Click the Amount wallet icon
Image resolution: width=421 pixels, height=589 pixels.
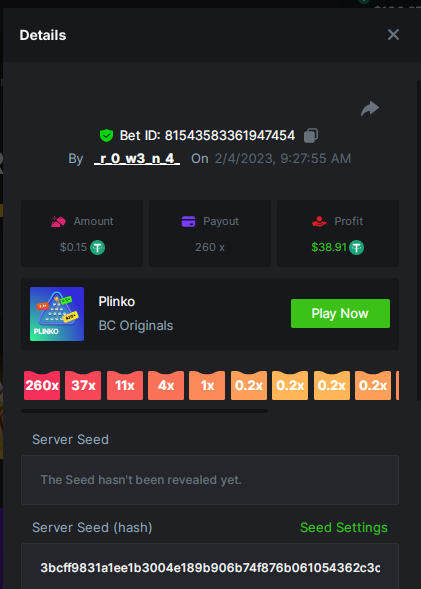[58, 222]
